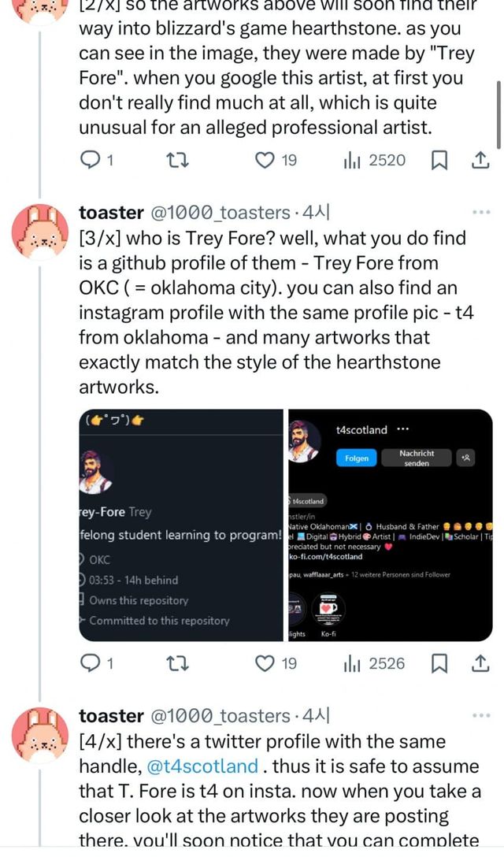Repost the [2/x] Hearthstone tweet
The height and width of the screenshot is (857, 504).
pos(178,161)
